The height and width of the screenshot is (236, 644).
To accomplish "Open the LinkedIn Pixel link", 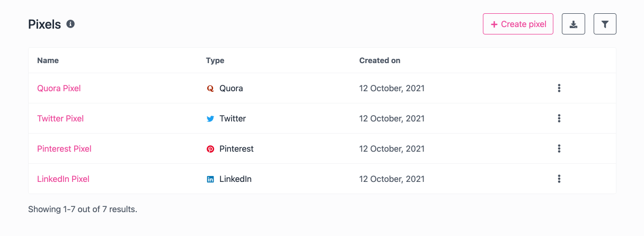I will (63, 179).
